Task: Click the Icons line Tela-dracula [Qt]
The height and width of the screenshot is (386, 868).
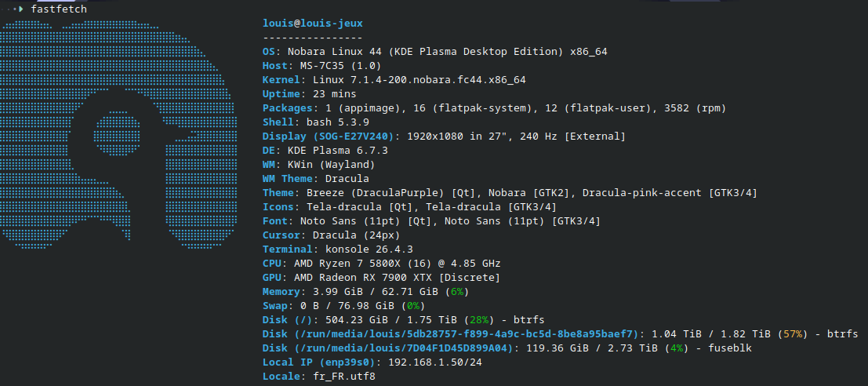Action: tap(409, 207)
